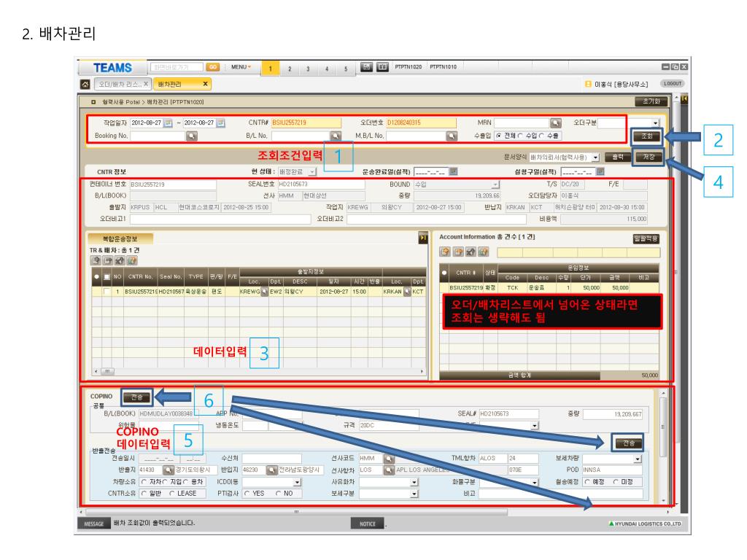Click the 일괄적용 button in Account Information

click(x=646, y=238)
